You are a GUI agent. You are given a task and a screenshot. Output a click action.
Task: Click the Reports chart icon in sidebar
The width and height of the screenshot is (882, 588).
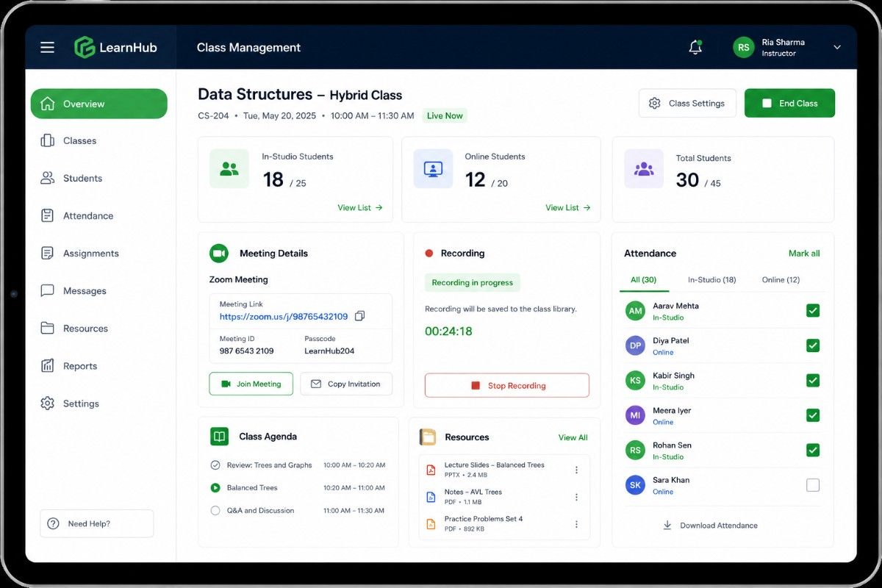click(x=47, y=365)
